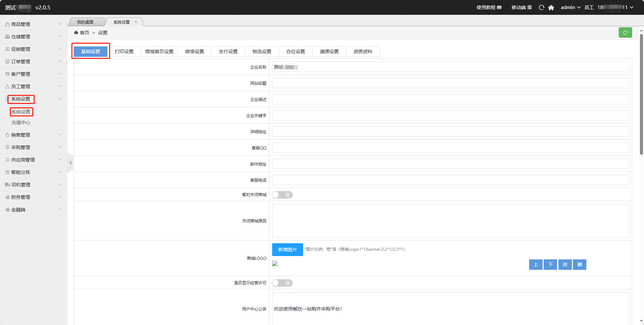Click the 下 move-down image button

click(550, 264)
